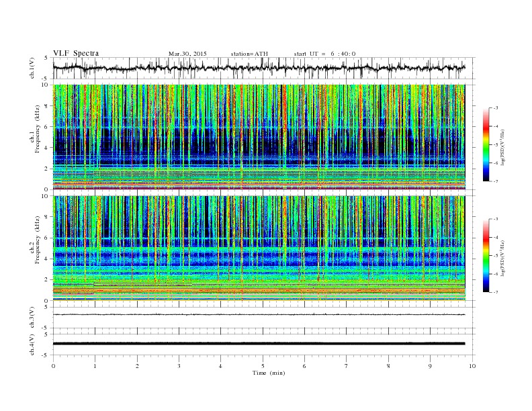Click the "5" top tick of ch.1(V) axis
This screenshot has width=532, height=411.
tap(46, 58)
